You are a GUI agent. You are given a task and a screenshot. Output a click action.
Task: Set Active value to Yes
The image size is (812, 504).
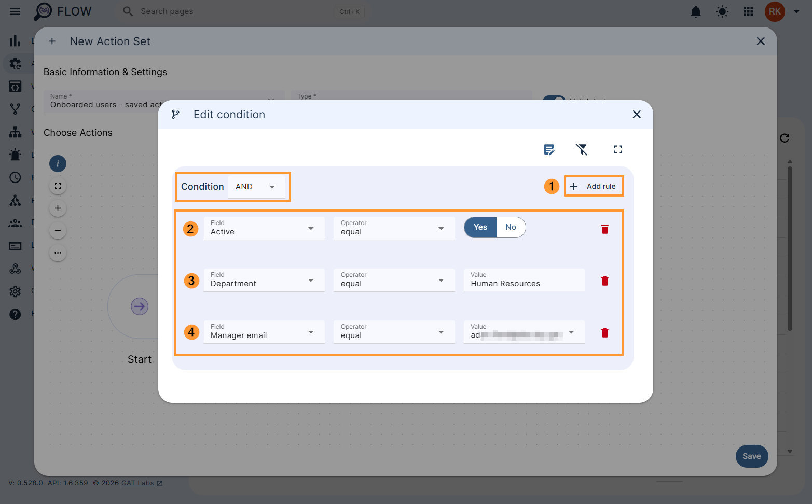[480, 227]
